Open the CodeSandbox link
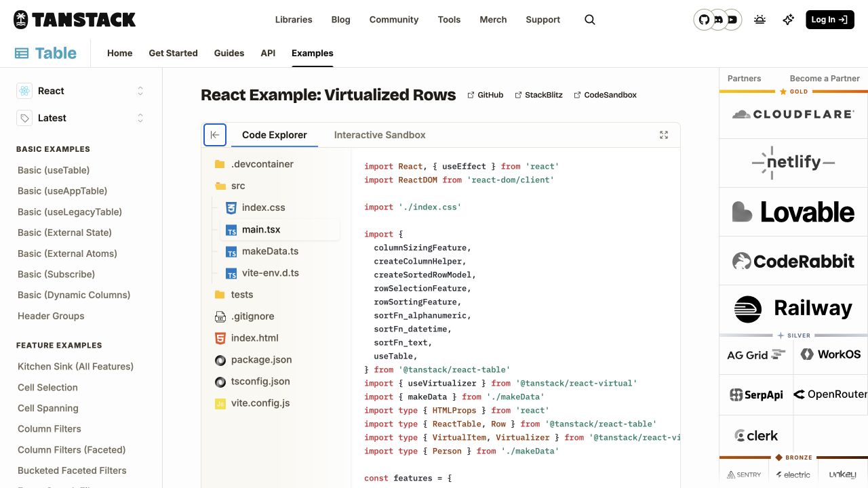The image size is (868, 488). click(605, 95)
